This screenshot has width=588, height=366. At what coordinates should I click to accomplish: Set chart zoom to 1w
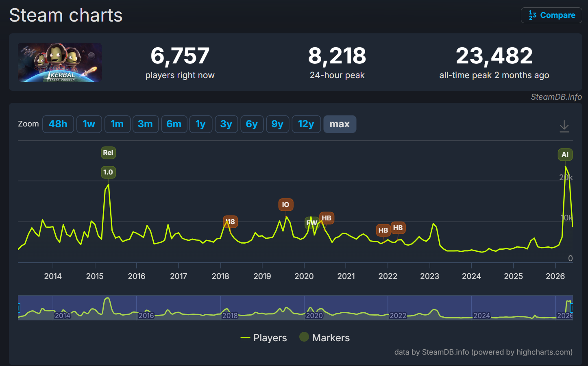89,124
